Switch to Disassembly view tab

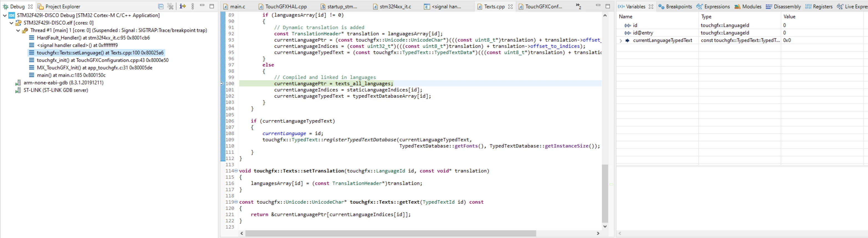(783, 6)
